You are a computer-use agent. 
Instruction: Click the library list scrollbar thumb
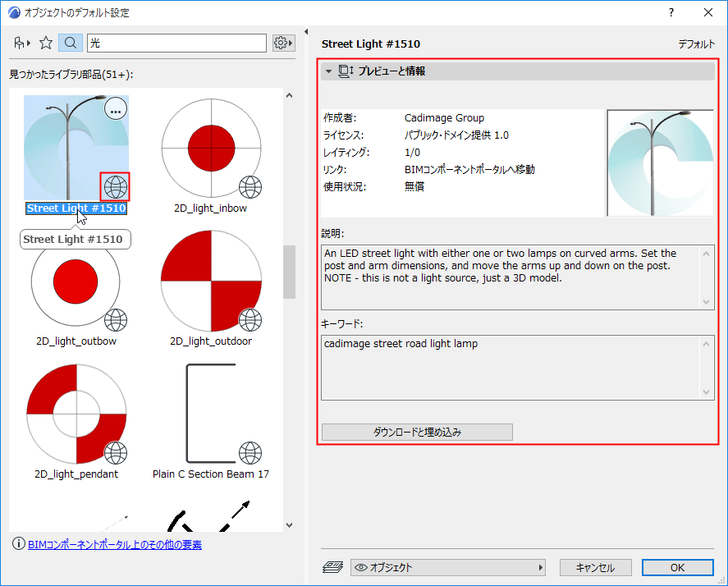289,272
